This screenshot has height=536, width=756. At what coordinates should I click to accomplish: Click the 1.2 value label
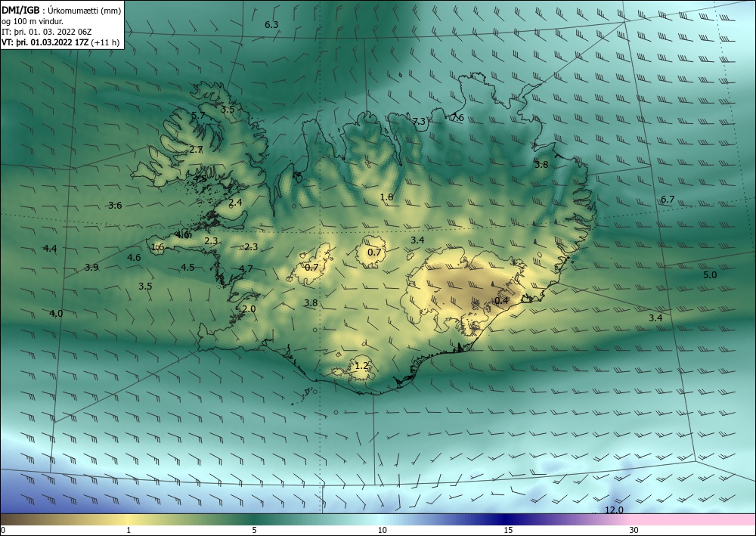pos(361,366)
